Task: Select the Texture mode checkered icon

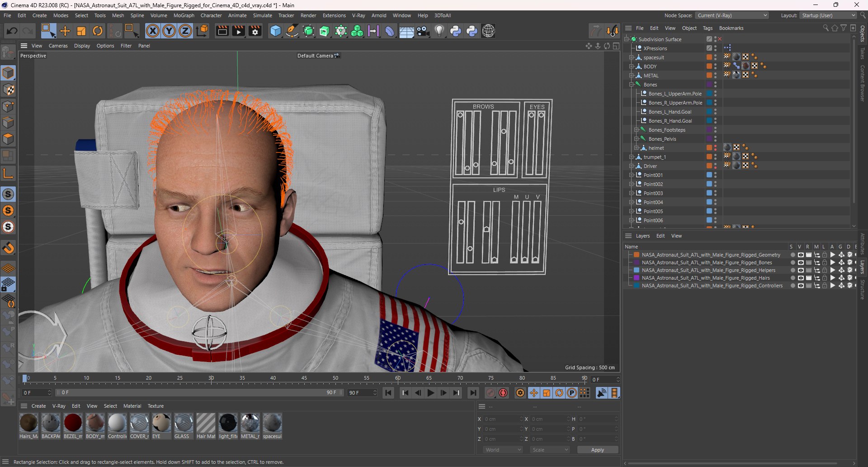Action: [x=8, y=90]
